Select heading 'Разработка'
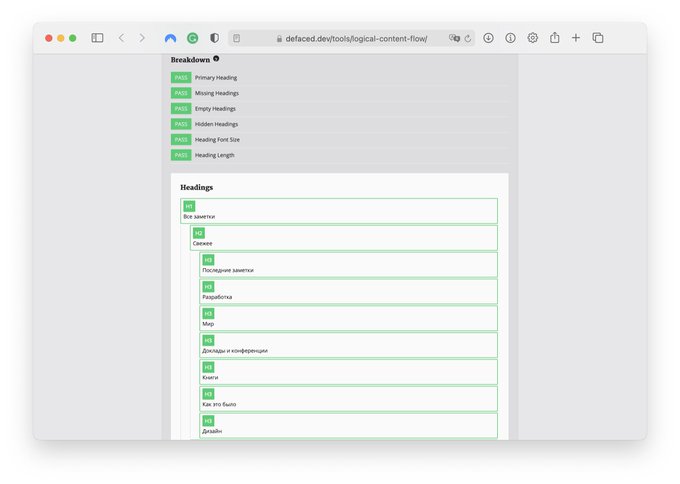Screen dimensions: 680x484 tap(217, 297)
